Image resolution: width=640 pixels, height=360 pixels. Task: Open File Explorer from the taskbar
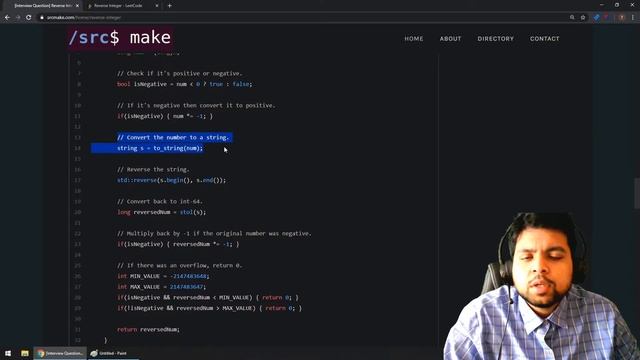(24, 353)
